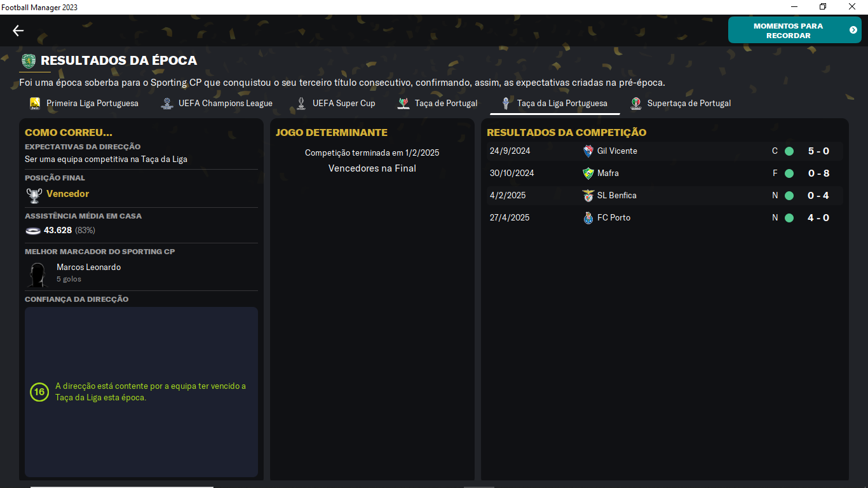This screenshot has height=488, width=868.
Task: Click the Resultados da Época heading
Action: pos(119,61)
